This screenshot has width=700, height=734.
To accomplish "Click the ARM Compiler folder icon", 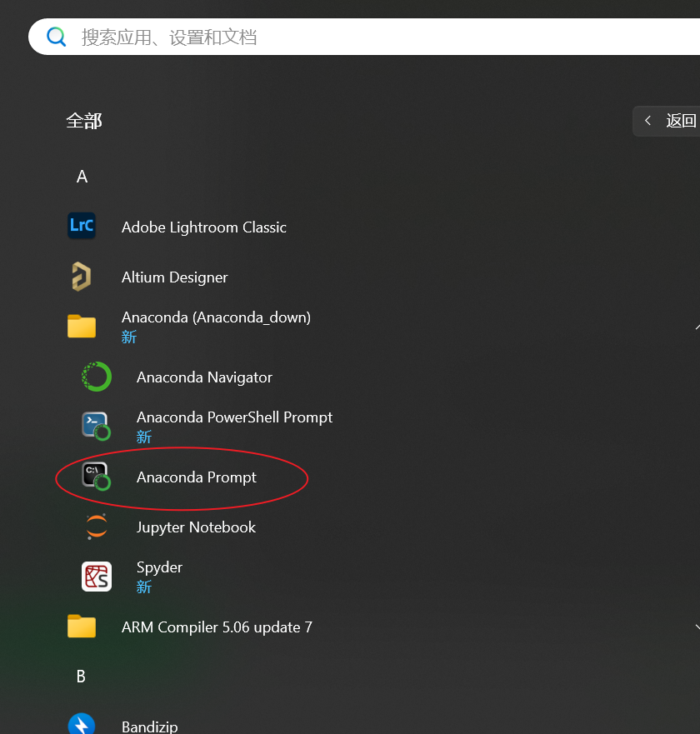I will pyautogui.click(x=82, y=627).
